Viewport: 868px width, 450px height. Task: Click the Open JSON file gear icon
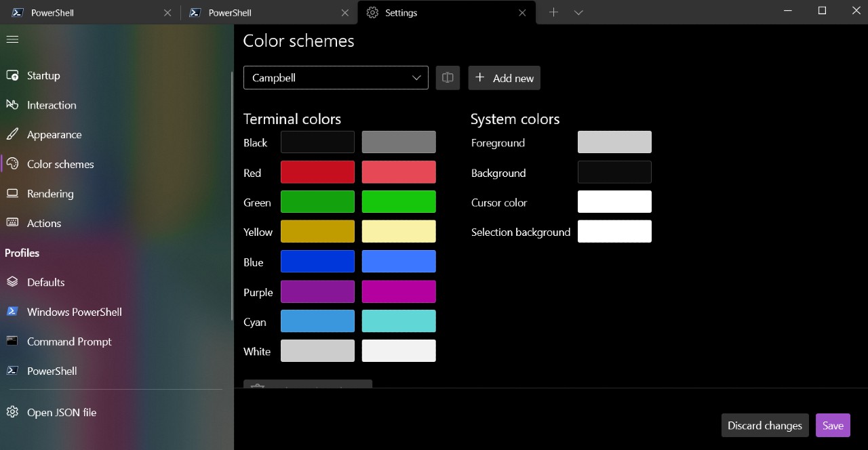point(12,412)
